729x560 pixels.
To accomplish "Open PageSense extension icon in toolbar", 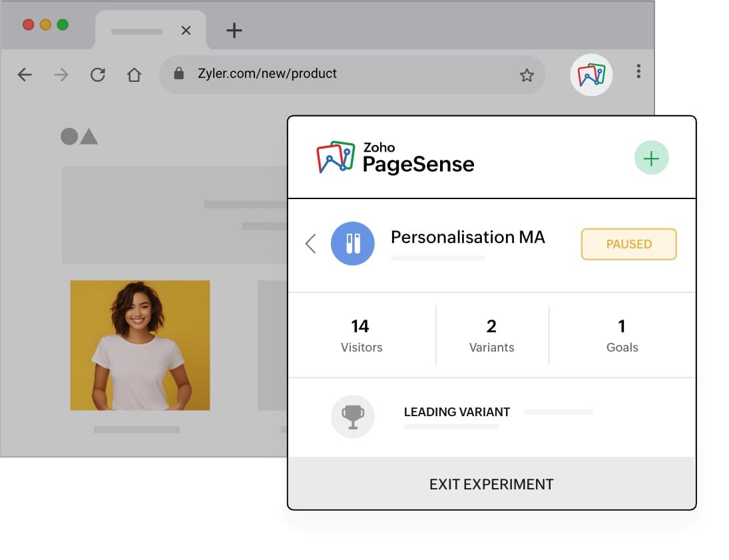I will (x=591, y=75).
